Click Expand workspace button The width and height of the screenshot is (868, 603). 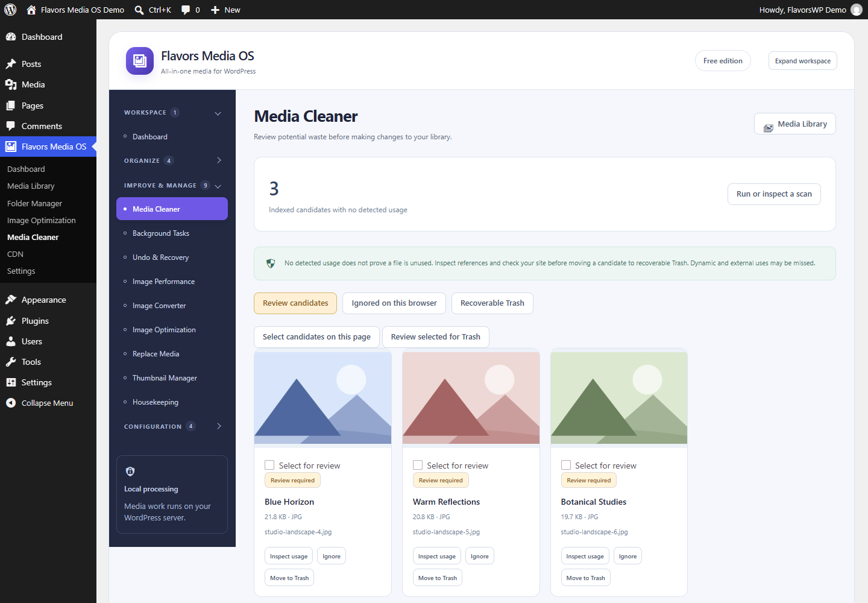(803, 61)
